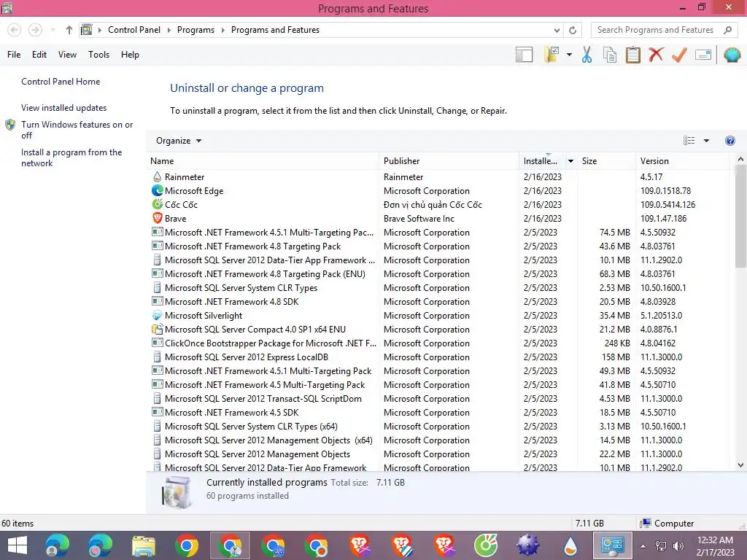This screenshot has width=747, height=560.
Task: Sort list by Publisher column header
Action: pyautogui.click(x=449, y=161)
